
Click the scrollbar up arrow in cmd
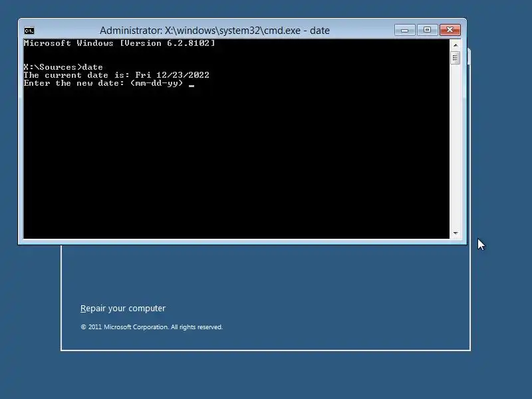click(x=456, y=45)
